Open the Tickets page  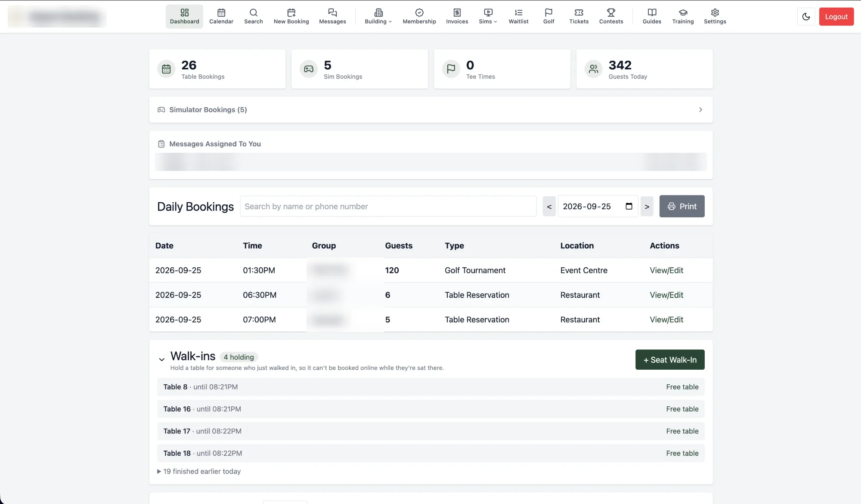[x=579, y=17]
